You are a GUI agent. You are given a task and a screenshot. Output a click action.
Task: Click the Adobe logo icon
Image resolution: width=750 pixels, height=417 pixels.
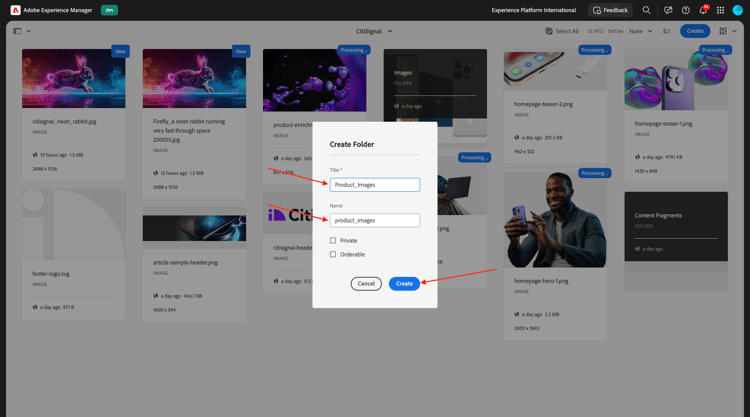coord(15,10)
